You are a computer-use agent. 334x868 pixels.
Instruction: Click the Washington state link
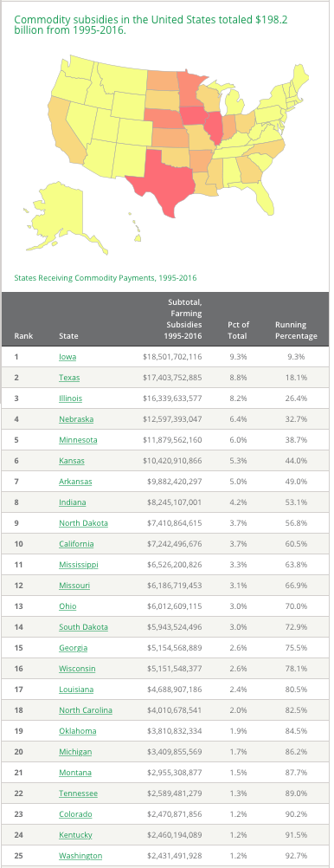click(80, 856)
